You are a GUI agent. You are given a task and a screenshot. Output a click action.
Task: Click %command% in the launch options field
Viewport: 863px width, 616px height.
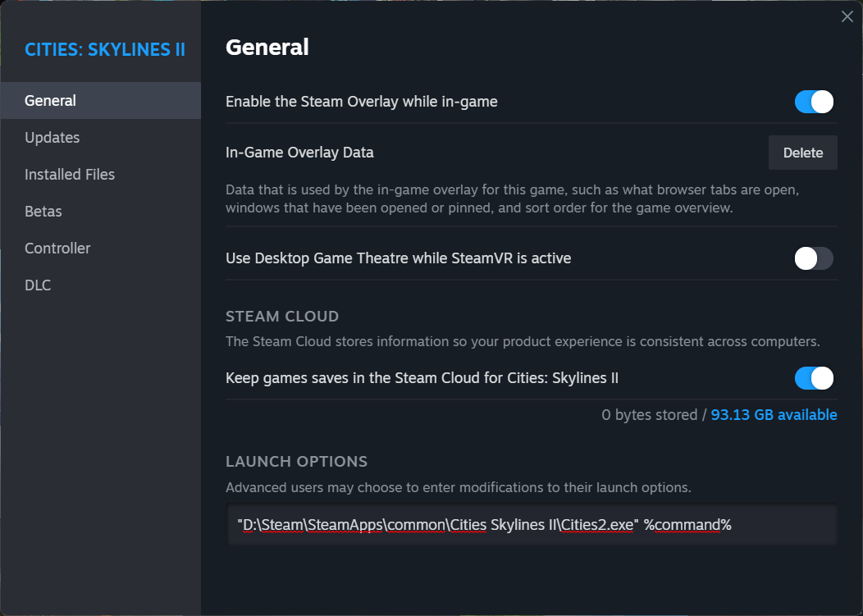point(687,525)
